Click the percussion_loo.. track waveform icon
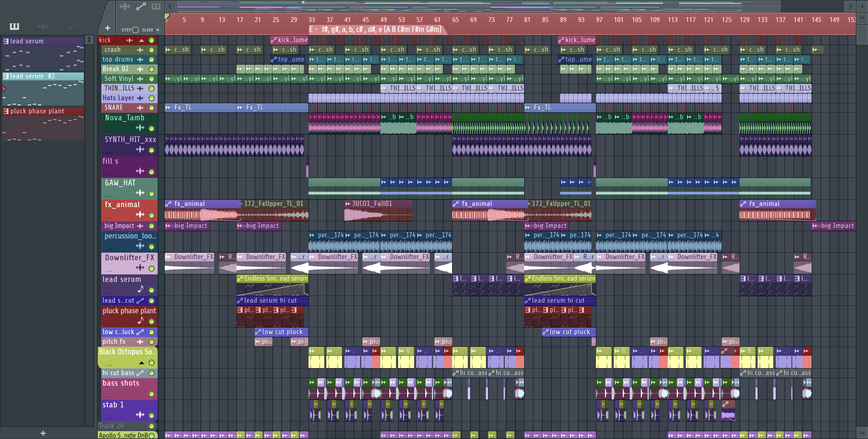The width and height of the screenshot is (868, 439). pos(140,246)
